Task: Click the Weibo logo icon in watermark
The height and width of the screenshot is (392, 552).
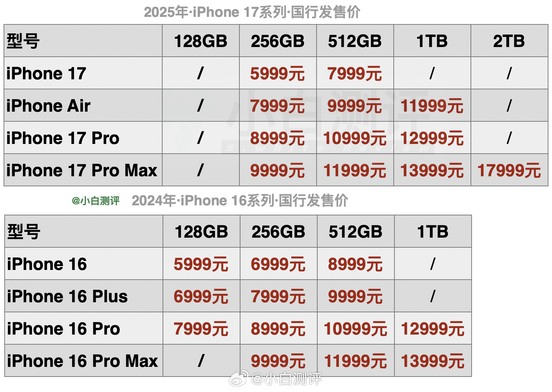Action: pyautogui.click(x=239, y=378)
